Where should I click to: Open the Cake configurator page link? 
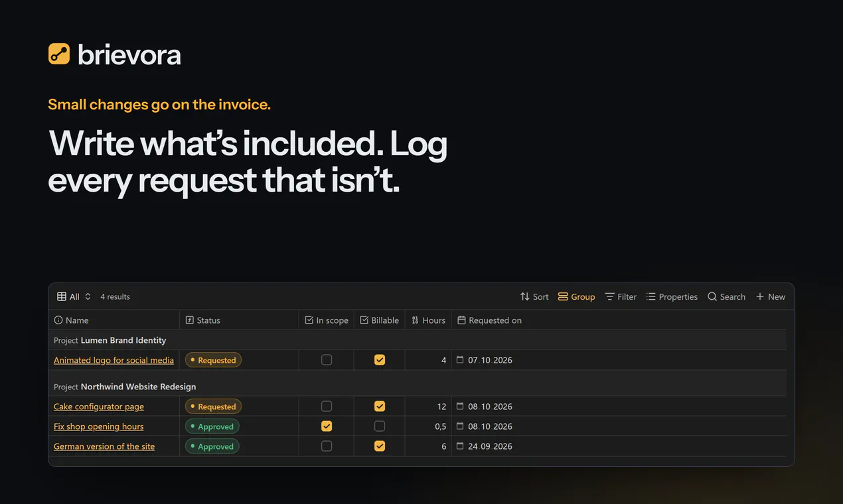click(x=99, y=407)
